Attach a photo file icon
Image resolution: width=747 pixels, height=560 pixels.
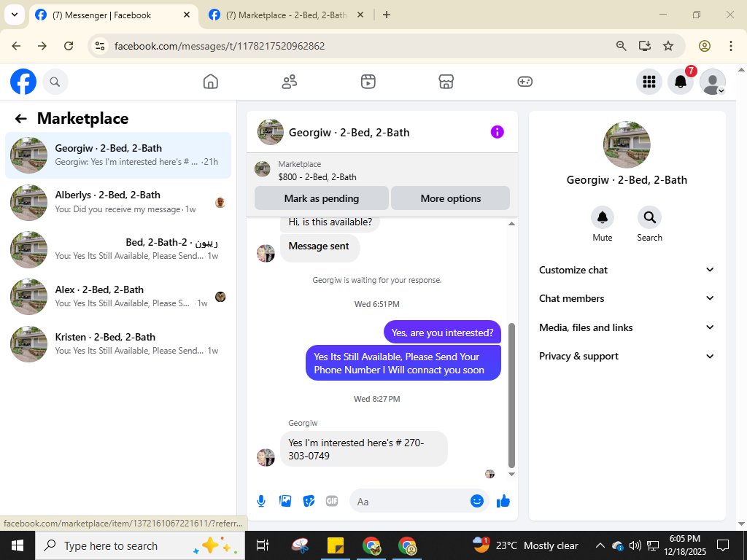click(x=285, y=501)
